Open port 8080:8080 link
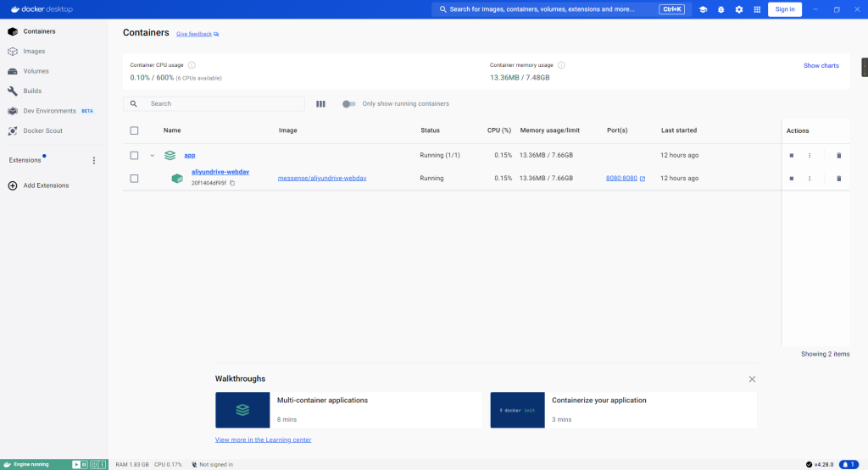Screen dimensions: 868x470 [621, 179]
